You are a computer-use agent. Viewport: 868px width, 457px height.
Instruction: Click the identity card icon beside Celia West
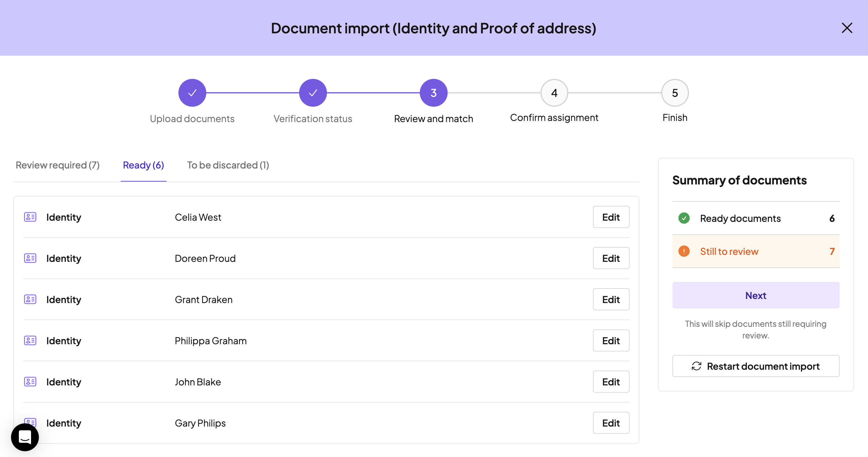pos(30,217)
